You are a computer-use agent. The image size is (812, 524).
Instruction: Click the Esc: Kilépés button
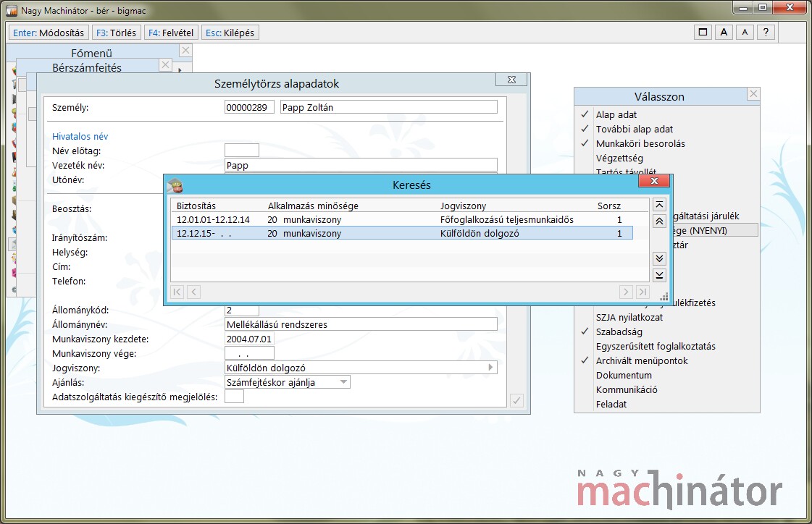tap(230, 33)
